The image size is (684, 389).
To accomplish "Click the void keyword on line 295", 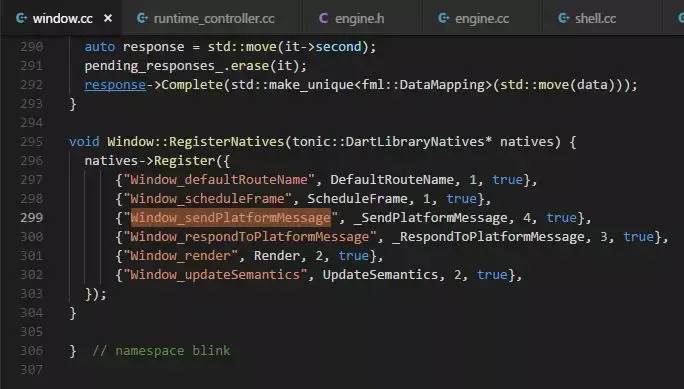I will (x=84, y=142).
